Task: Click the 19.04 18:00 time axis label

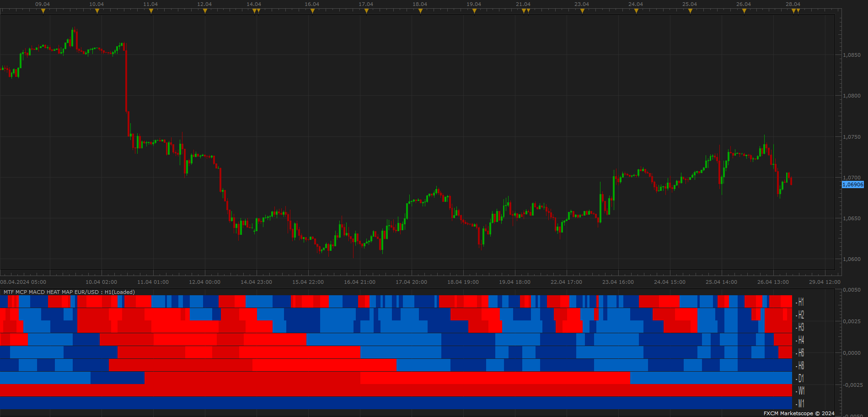Action: click(515, 282)
